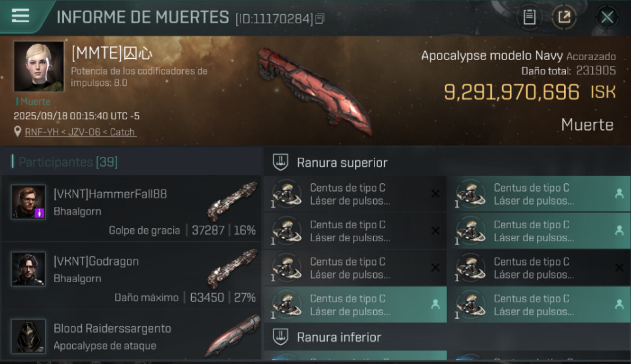Copy the kill report ID
631x364 pixels.
(x=320, y=19)
